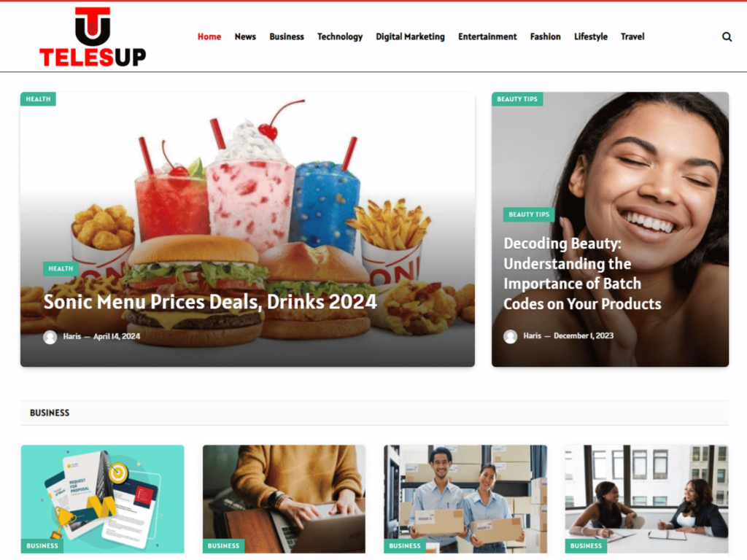Viewport: 747px width, 560px height.
Task: Open Digital Marketing in navigation
Action: (410, 36)
